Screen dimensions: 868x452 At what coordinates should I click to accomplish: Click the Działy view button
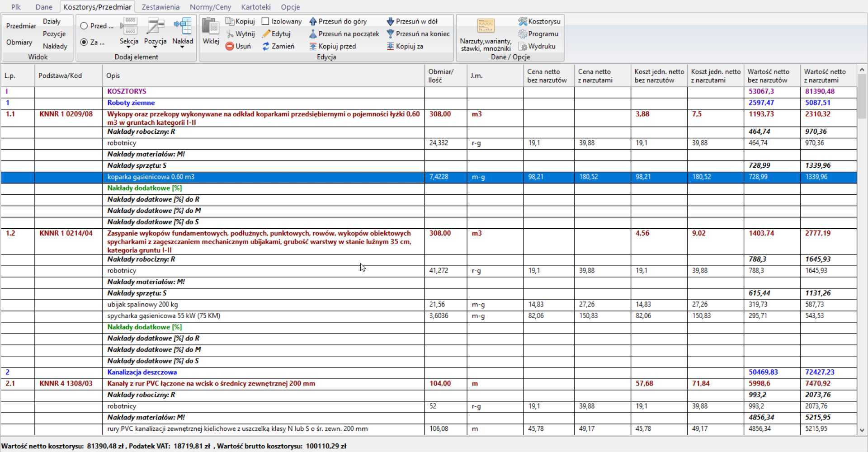point(52,21)
